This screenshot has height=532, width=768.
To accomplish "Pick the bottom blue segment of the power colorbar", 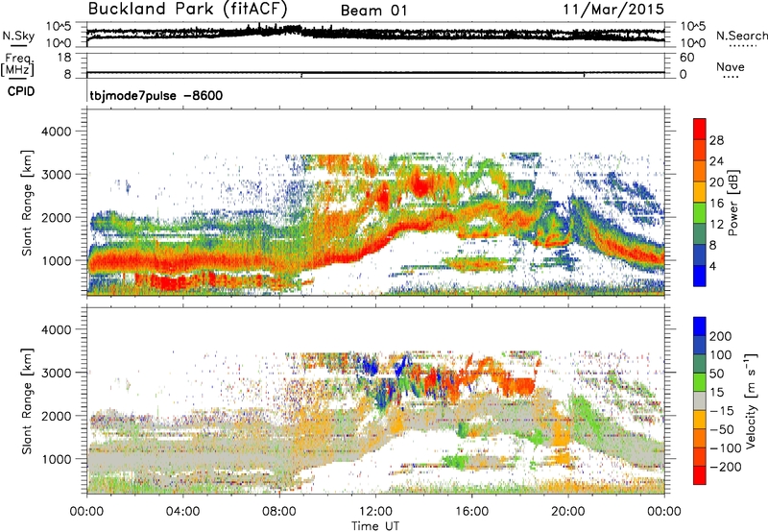I will click(x=700, y=276).
